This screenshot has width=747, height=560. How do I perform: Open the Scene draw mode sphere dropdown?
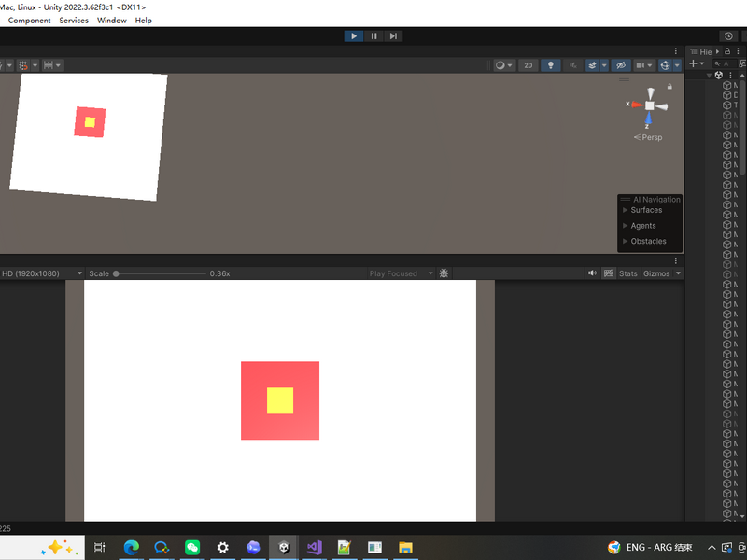(503, 65)
